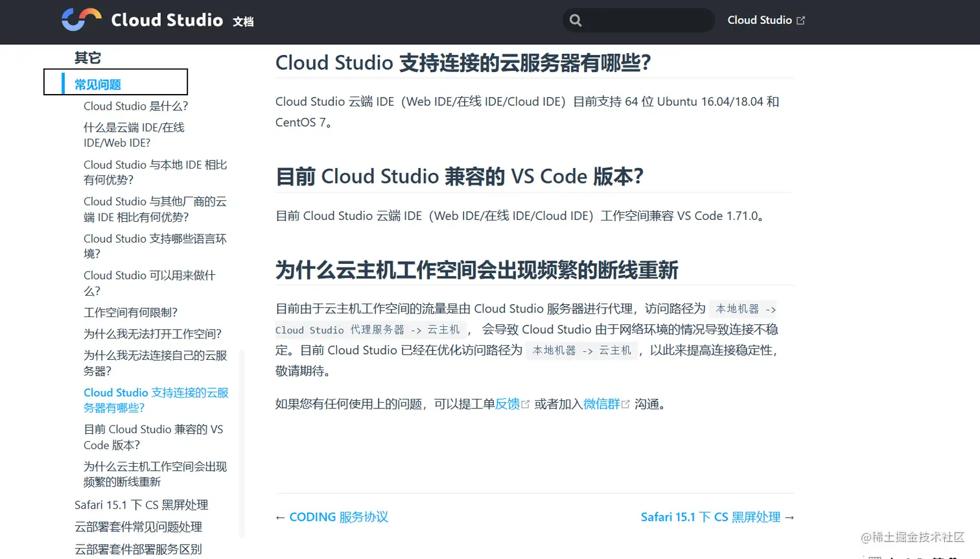The height and width of the screenshot is (559, 980).
Task: Open the Cloud Studio link in header
Action: [x=766, y=20]
